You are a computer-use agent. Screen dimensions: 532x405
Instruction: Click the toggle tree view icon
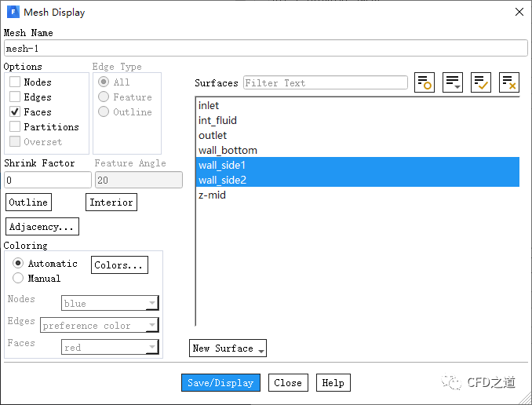click(x=425, y=82)
